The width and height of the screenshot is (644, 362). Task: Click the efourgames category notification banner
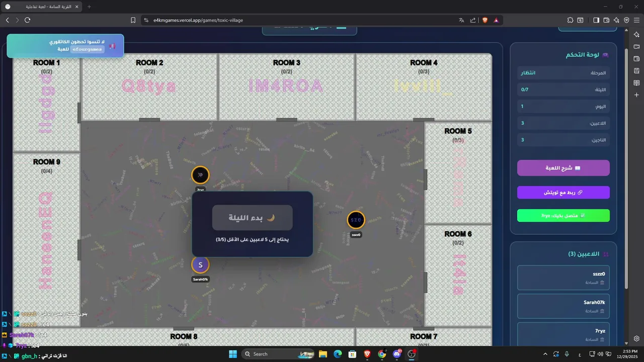click(x=65, y=46)
